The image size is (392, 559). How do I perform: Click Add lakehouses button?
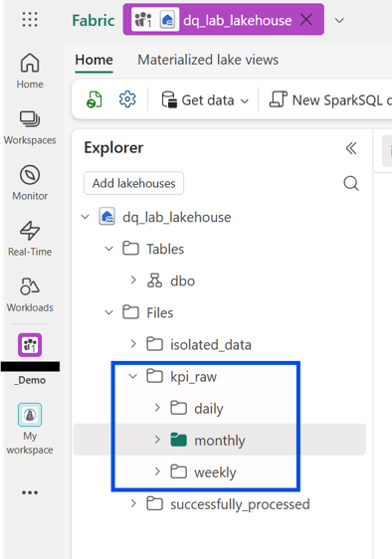pos(133,183)
